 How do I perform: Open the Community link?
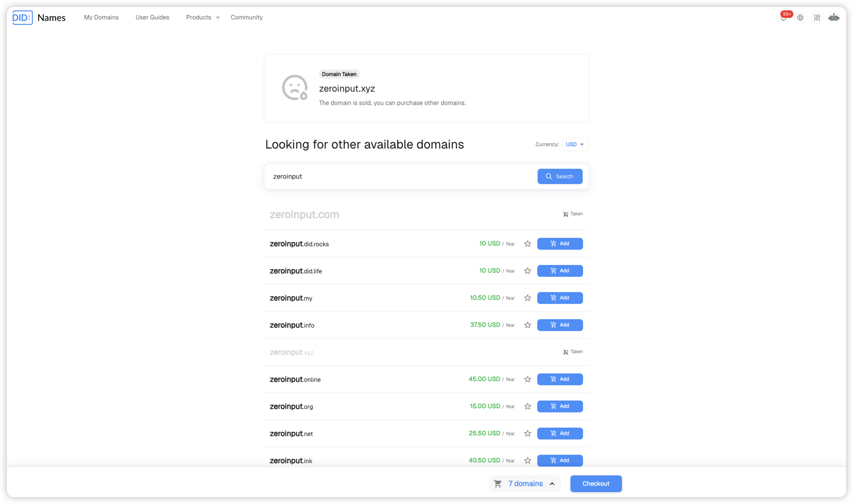247,18
